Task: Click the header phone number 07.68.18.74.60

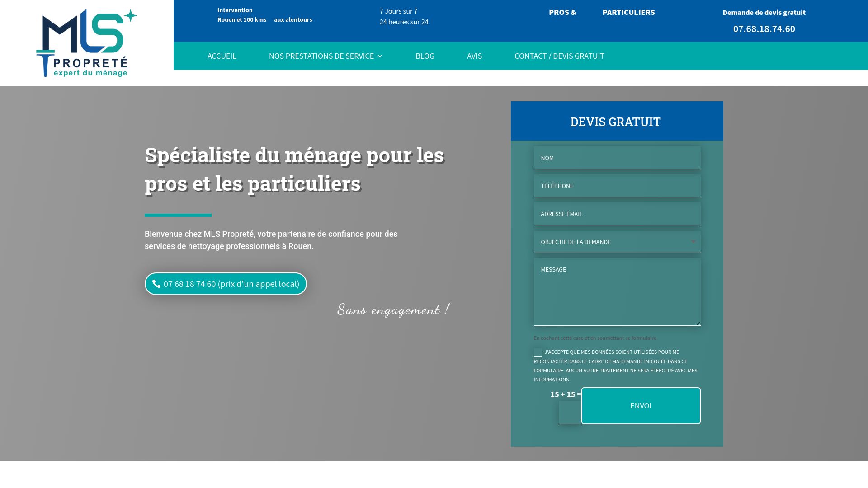Action: (764, 29)
